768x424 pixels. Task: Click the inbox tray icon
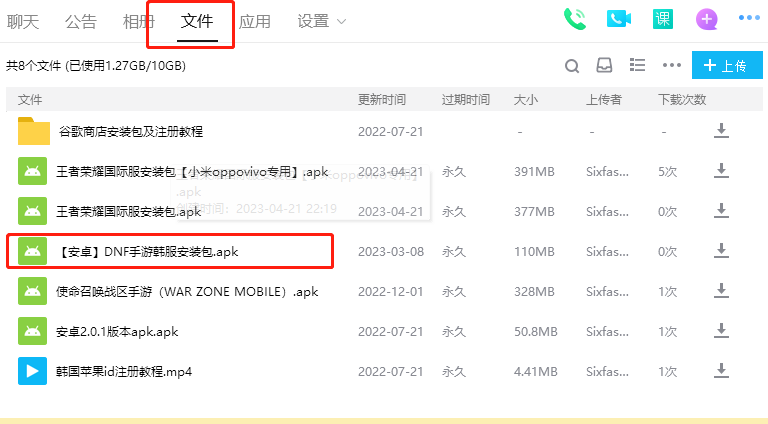tap(604, 66)
